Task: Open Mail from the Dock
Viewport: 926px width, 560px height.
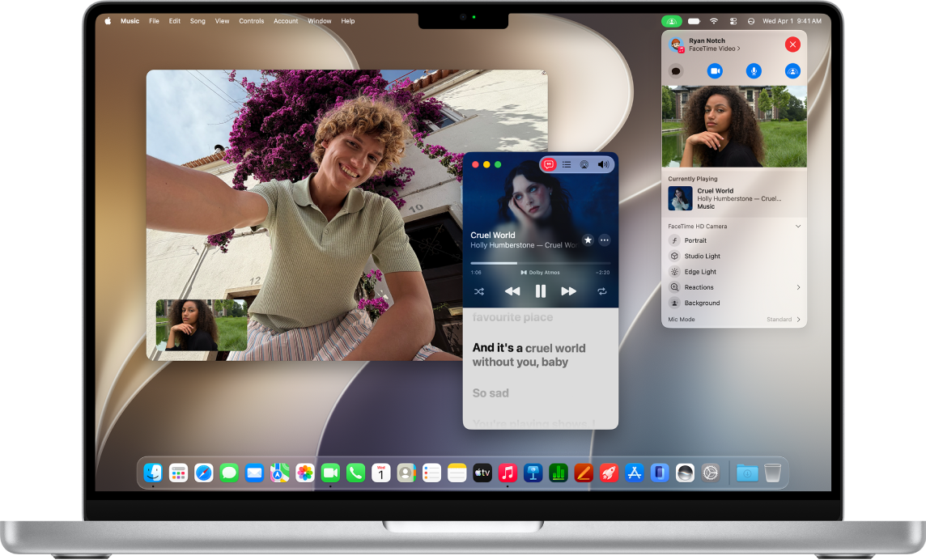Action: click(254, 473)
